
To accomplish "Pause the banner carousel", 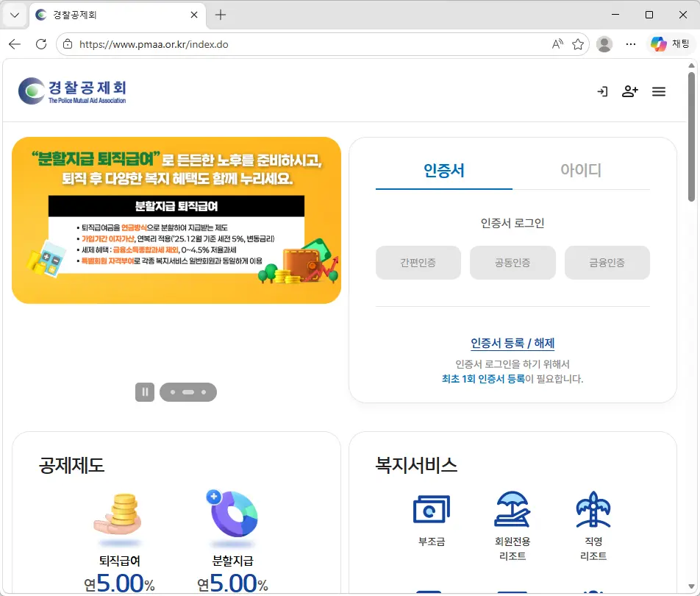I will [x=144, y=391].
